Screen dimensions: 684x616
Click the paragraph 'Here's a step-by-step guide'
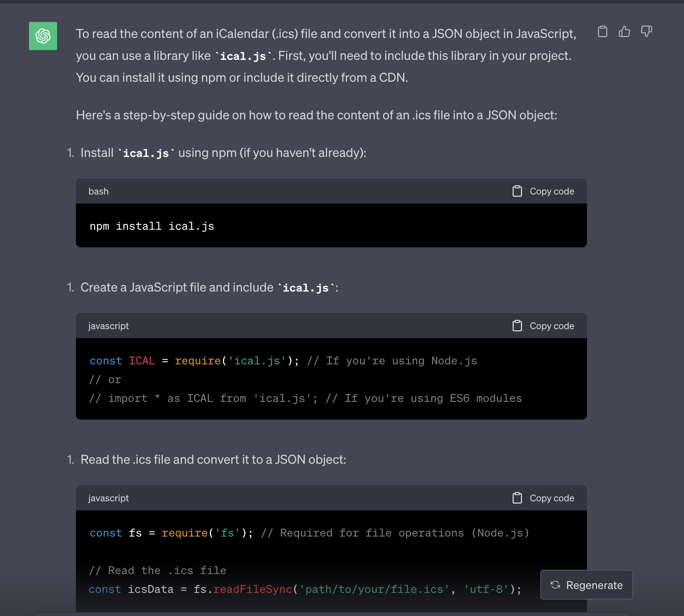[317, 115]
